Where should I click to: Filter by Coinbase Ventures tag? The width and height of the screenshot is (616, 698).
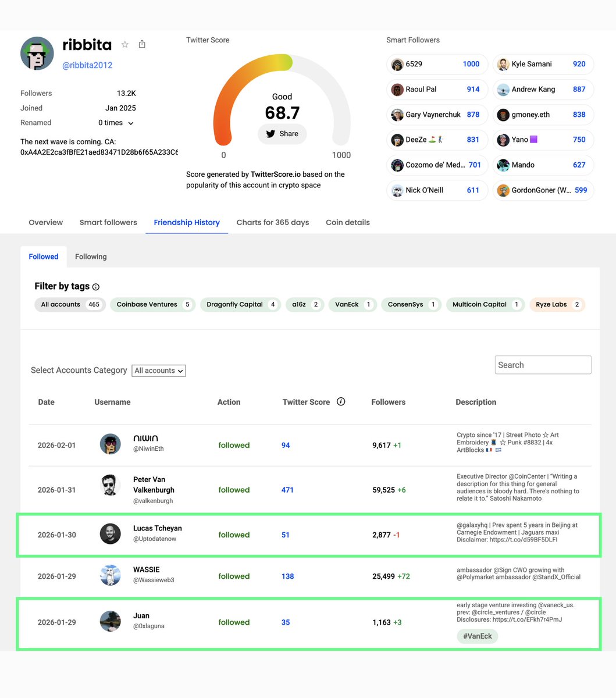point(153,304)
